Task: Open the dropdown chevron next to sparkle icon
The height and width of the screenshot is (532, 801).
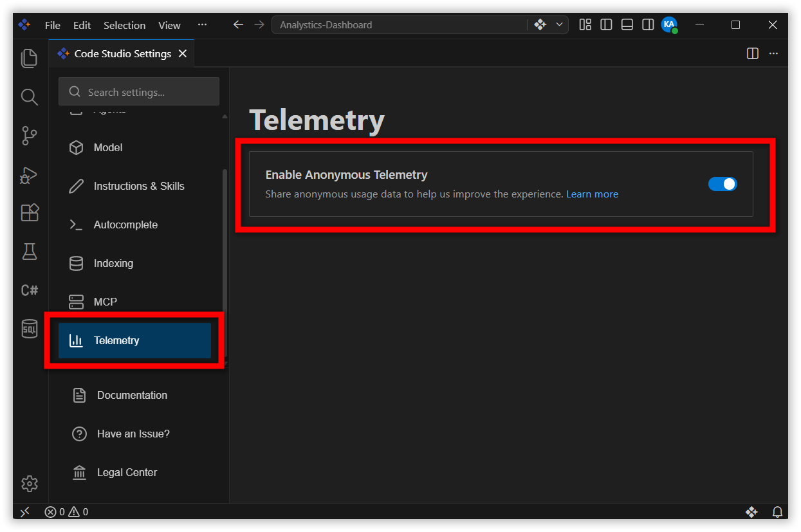Action: click(x=559, y=25)
